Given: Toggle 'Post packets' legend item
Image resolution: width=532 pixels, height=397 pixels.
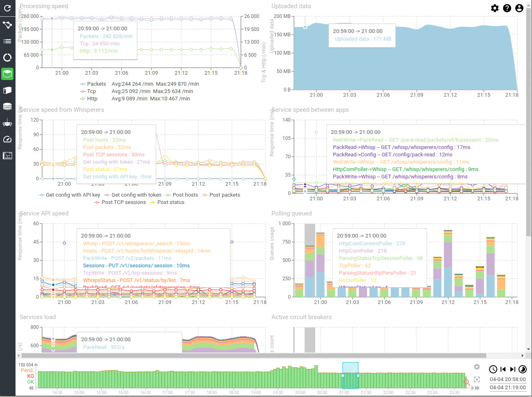Looking at the screenshot, I should [221, 195].
